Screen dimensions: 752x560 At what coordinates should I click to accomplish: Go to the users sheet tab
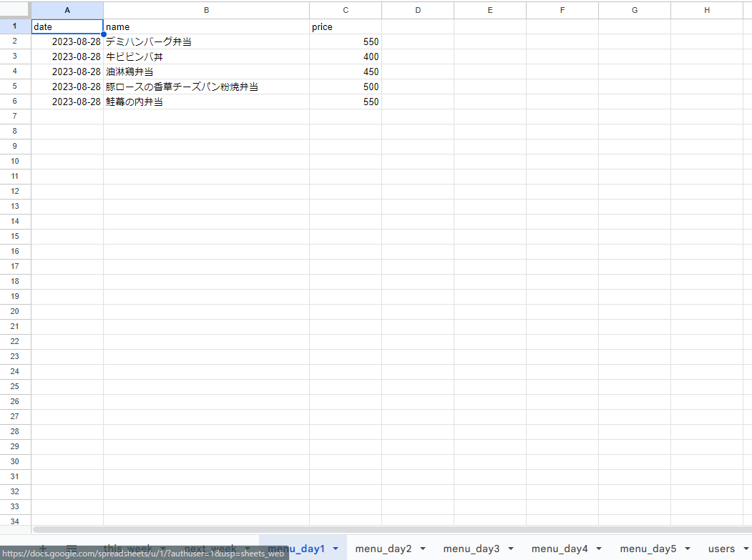pyautogui.click(x=721, y=549)
